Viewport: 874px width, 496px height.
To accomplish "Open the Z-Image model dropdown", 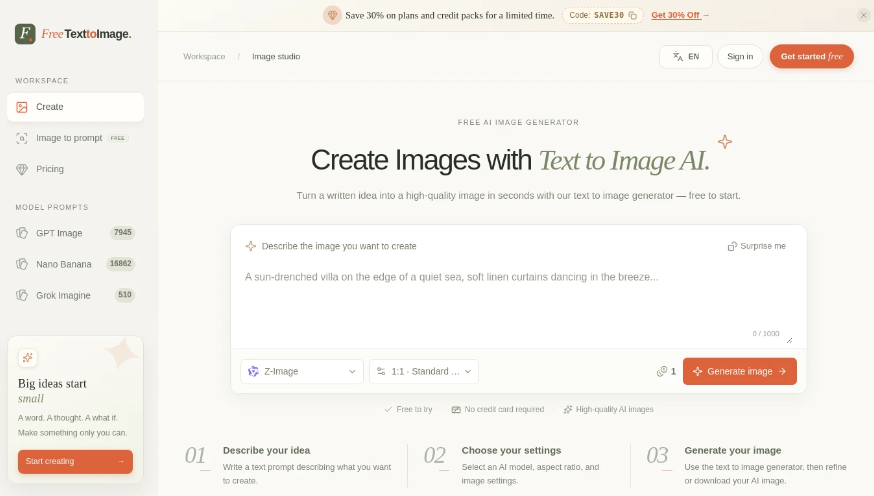I will pyautogui.click(x=302, y=371).
